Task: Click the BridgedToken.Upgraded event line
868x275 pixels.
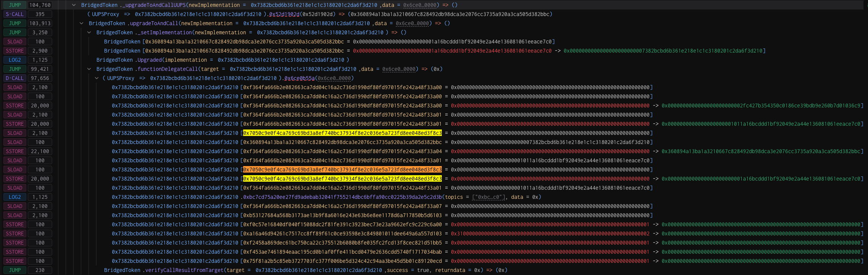Action: pyautogui.click(x=222, y=60)
